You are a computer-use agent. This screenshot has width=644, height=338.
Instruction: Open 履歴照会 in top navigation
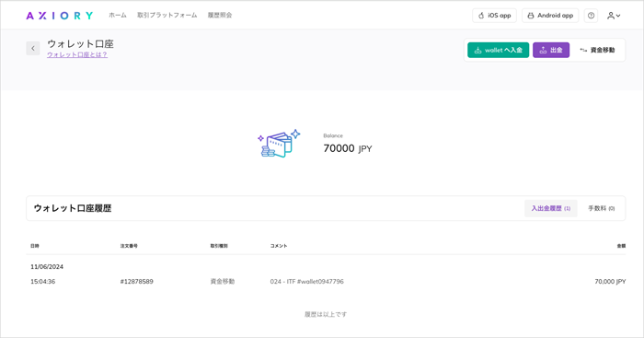[220, 16]
